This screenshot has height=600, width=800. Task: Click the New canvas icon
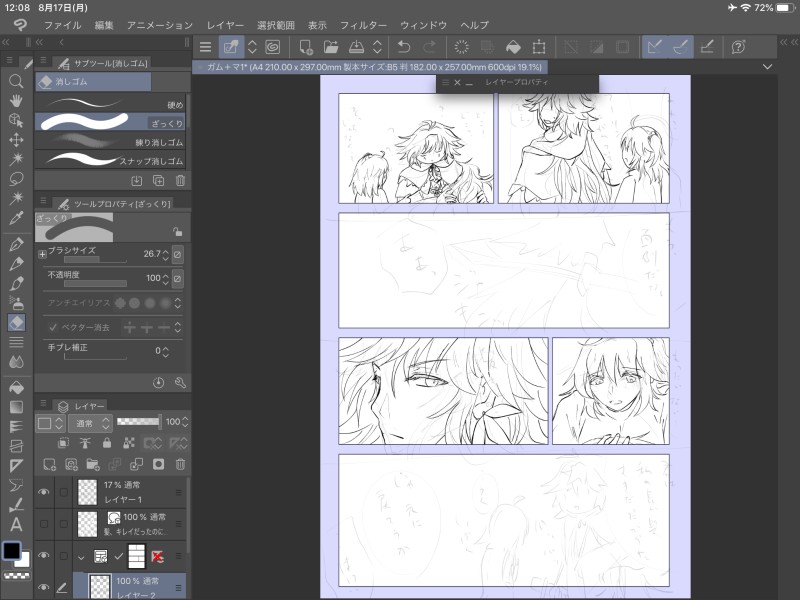(x=306, y=47)
